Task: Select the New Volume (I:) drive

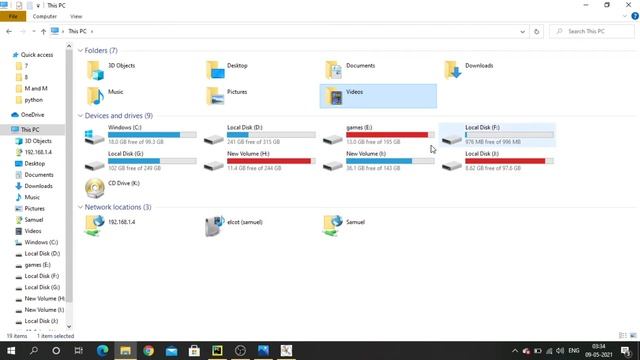Action: 378,161
